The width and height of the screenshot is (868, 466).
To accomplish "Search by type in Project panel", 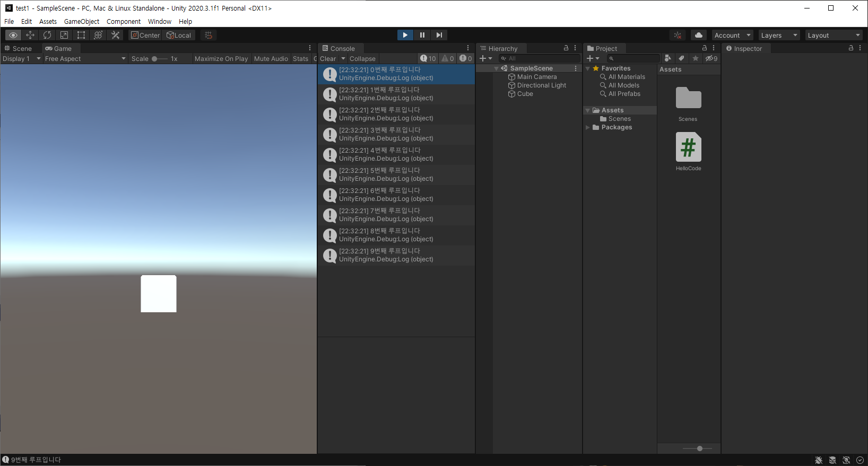I will pos(668,58).
